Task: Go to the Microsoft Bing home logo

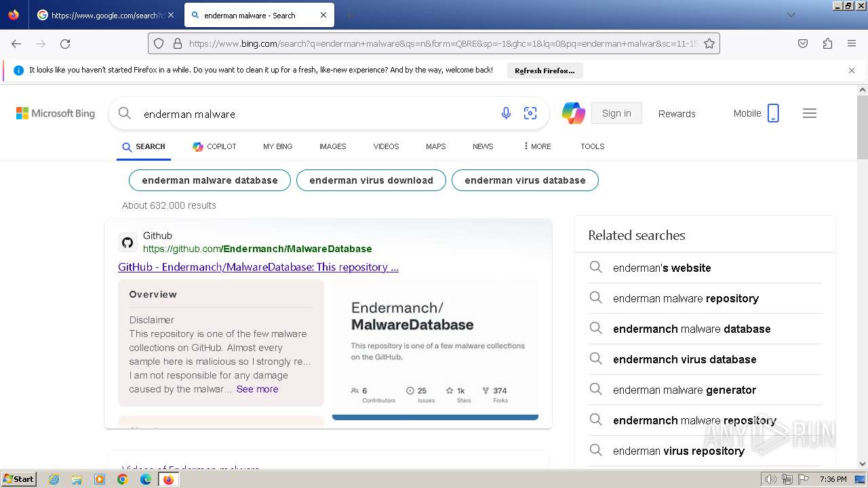Action: tap(56, 113)
